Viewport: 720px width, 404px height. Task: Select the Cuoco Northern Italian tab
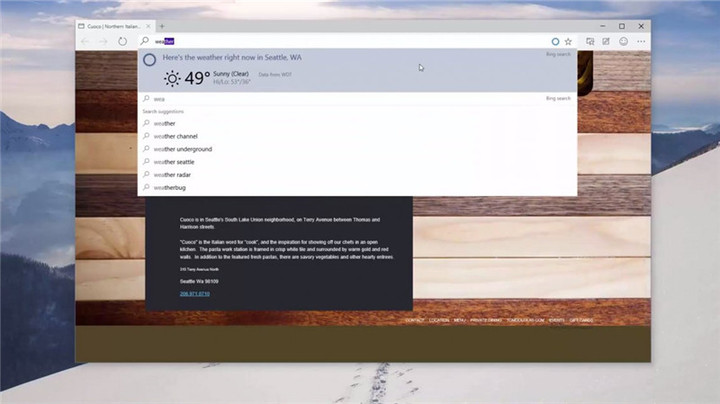pyautogui.click(x=115, y=26)
